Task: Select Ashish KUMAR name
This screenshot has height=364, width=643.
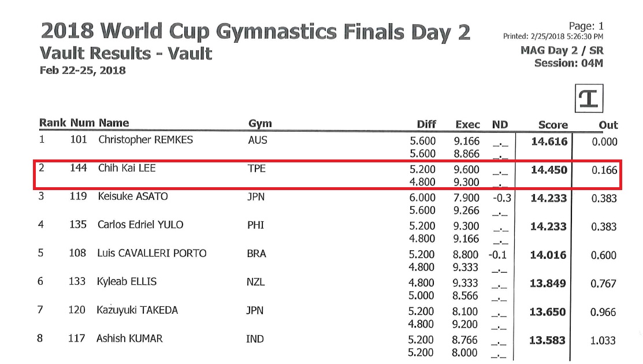Action: pyautogui.click(x=129, y=339)
